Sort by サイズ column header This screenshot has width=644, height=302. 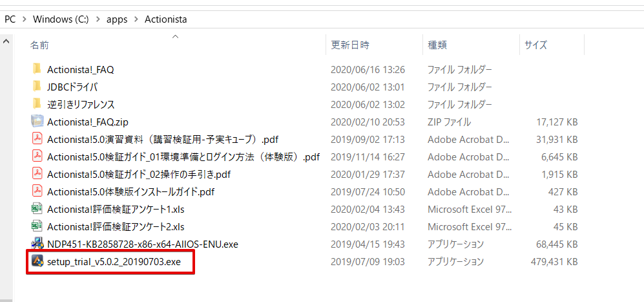click(535, 45)
